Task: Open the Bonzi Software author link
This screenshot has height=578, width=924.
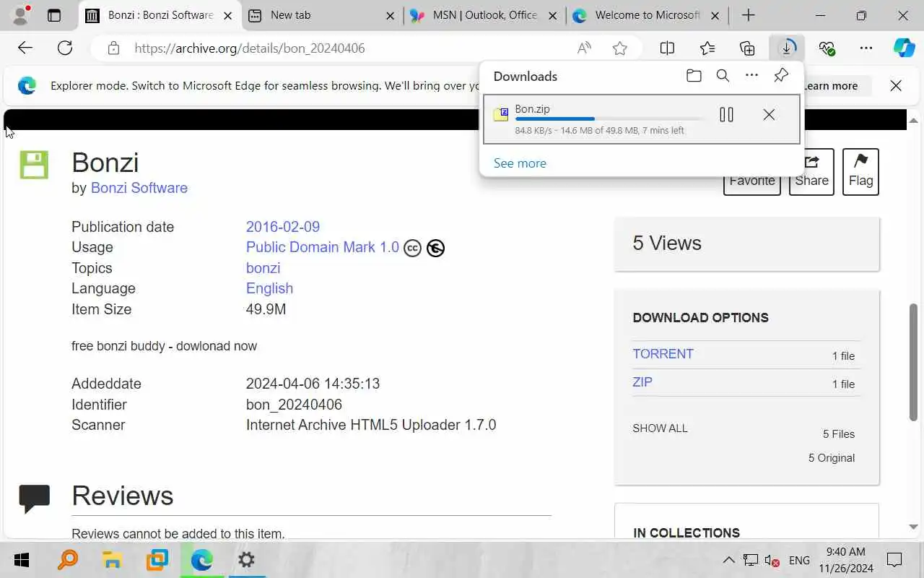Action: [139, 188]
